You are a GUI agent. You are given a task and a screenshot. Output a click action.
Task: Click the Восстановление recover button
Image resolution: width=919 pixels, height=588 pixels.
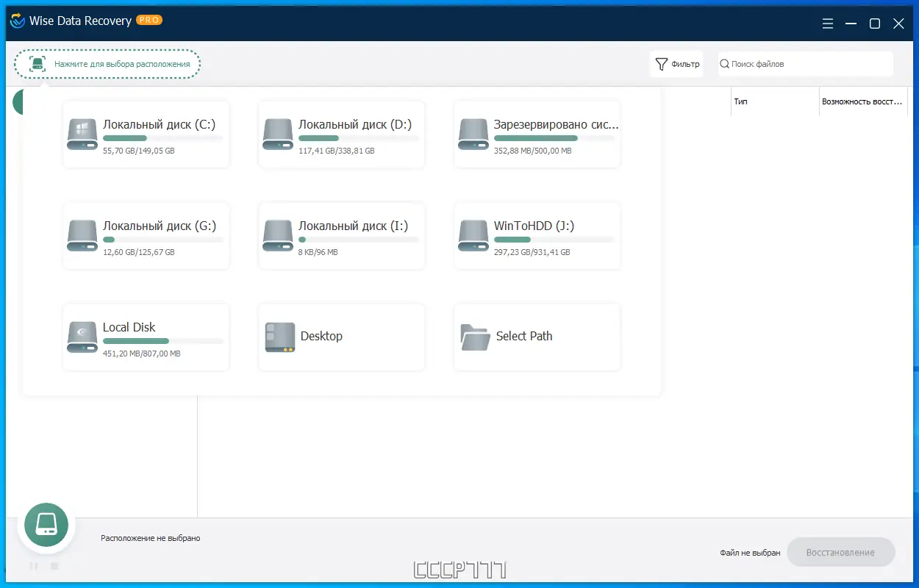(x=840, y=552)
